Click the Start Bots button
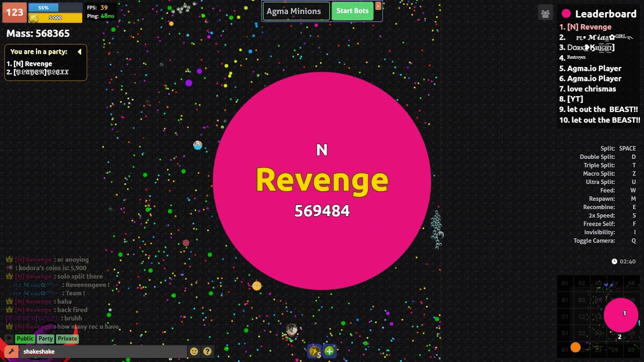 (x=352, y=11)
